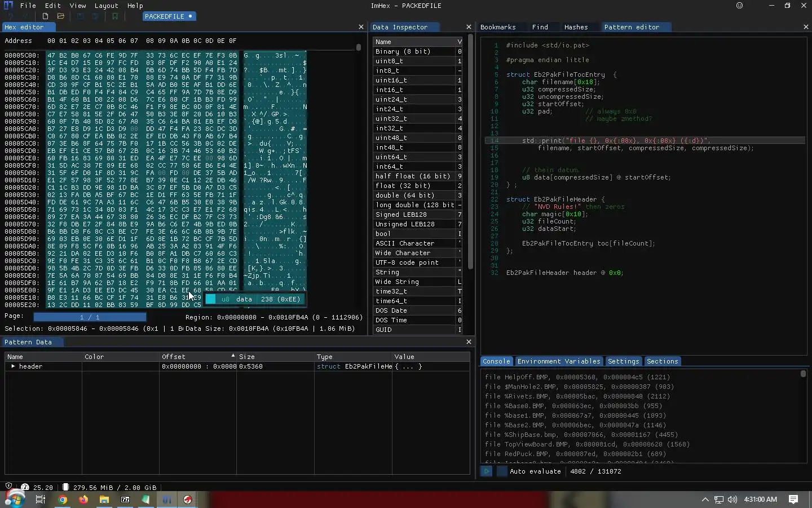Select the float (32 bit) inspector row
The image size is (812, 508).
point(417,186)
